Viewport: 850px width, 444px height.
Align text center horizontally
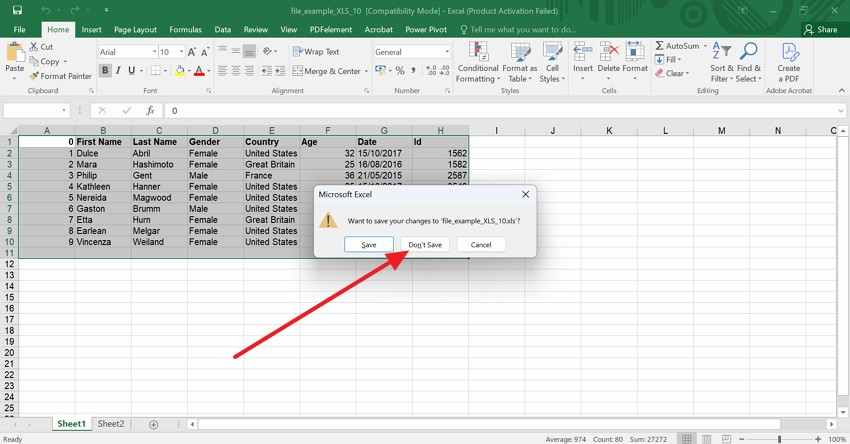pyautogui.click(x=236, y=70)
